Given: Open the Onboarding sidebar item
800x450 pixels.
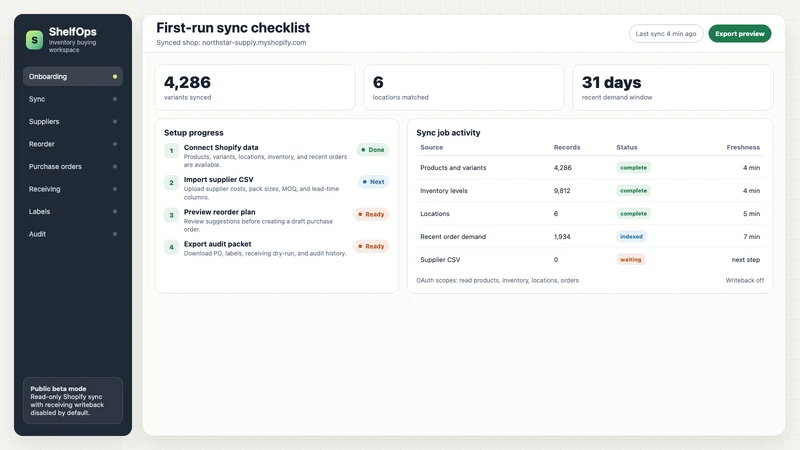Looking at the screenshot, I should point(73,77).
